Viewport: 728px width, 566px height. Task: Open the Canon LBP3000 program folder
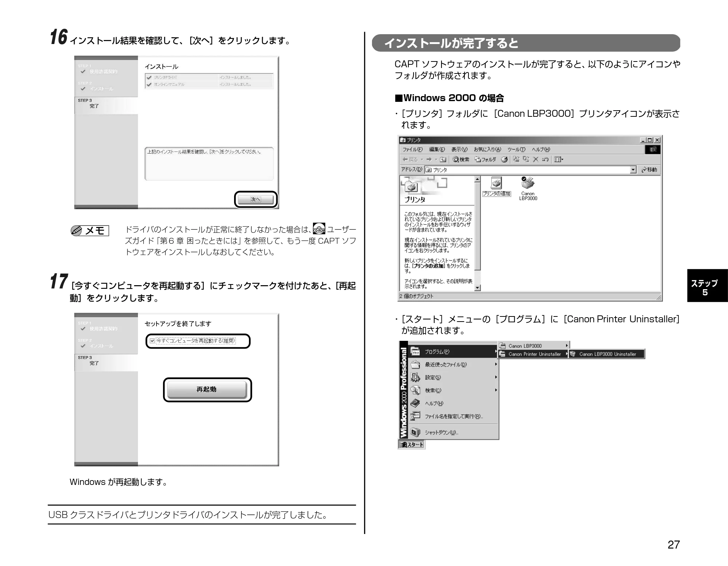[x=533, y=346]
